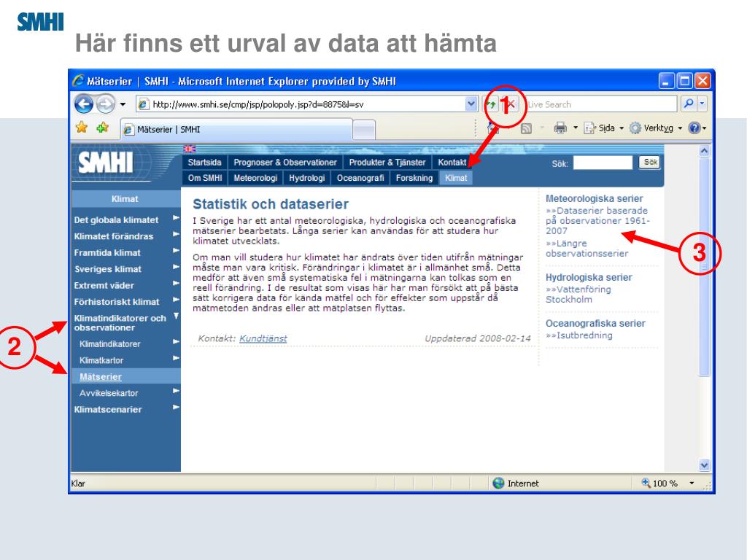Open Dataserier baserade på observationer 1961-2007
This screenshot has width=747, height=560.
point(598,220)
